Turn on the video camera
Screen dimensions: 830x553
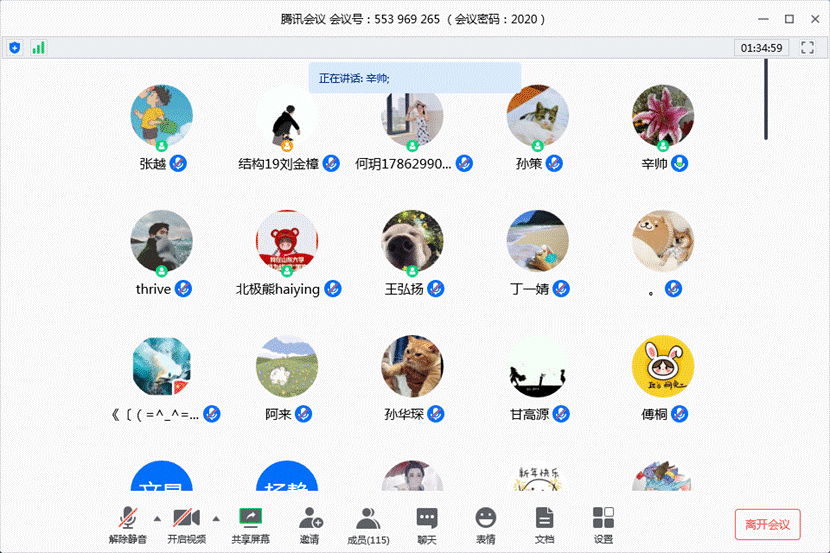click(185, 524)
